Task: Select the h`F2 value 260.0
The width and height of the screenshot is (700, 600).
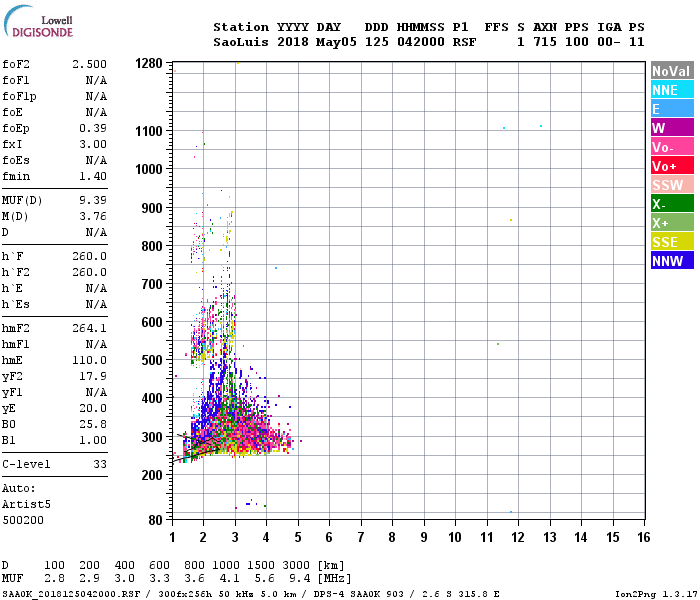Action: pos(89,272)
